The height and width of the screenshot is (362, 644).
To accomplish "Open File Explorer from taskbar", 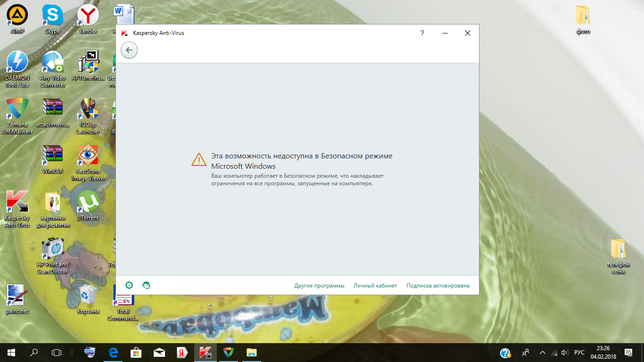I will coord(252,352).
